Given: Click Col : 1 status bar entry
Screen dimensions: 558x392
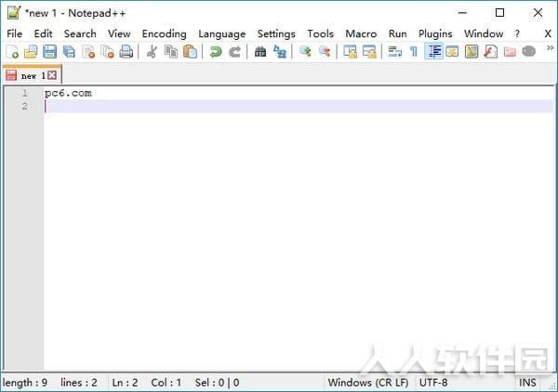Looking at the screenshot, I should pyautogui.click(x=166, y=383).
